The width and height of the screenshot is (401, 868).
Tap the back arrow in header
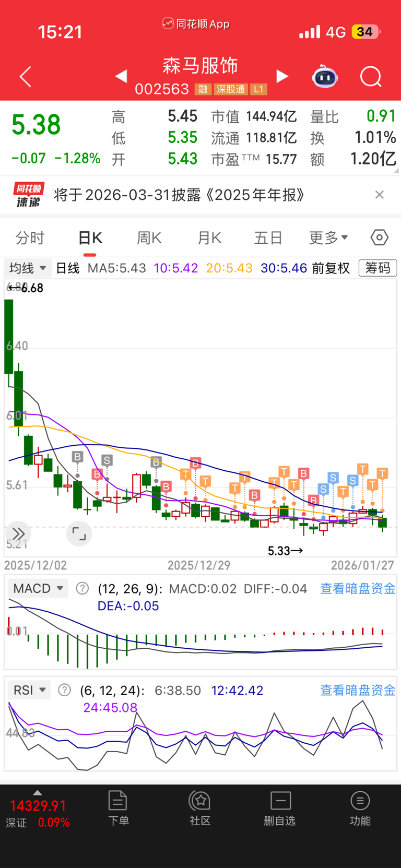pos(26,77)
